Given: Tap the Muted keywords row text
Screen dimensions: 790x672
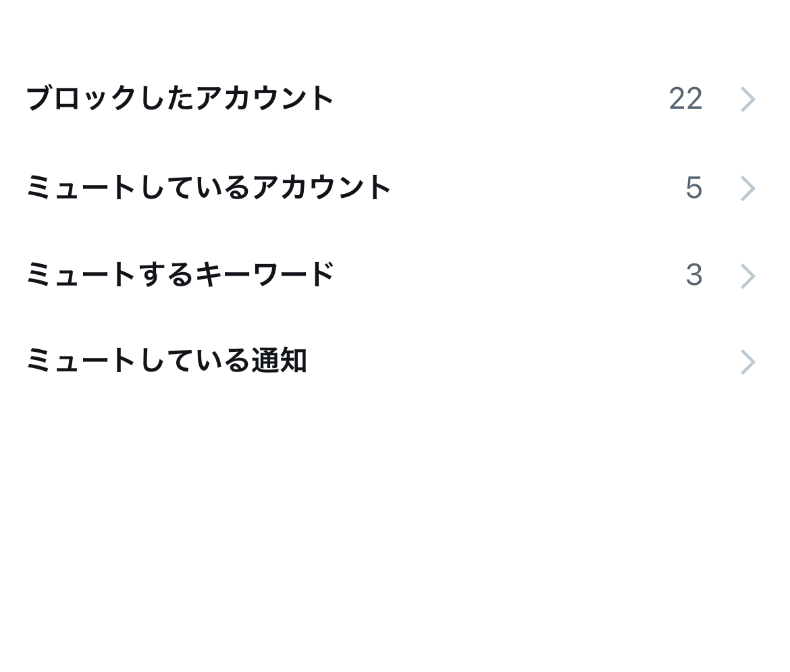Looking at the screenshot, I should (x=180, y=275).
